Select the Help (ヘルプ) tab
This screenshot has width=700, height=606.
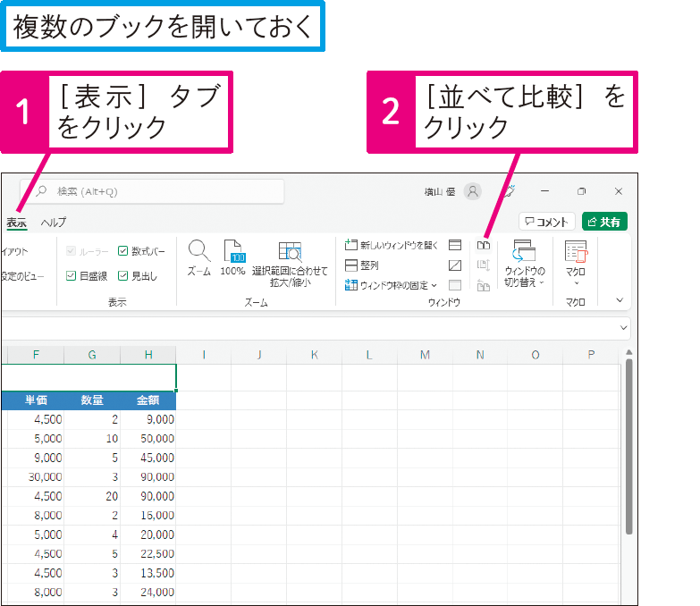point(54,223)
